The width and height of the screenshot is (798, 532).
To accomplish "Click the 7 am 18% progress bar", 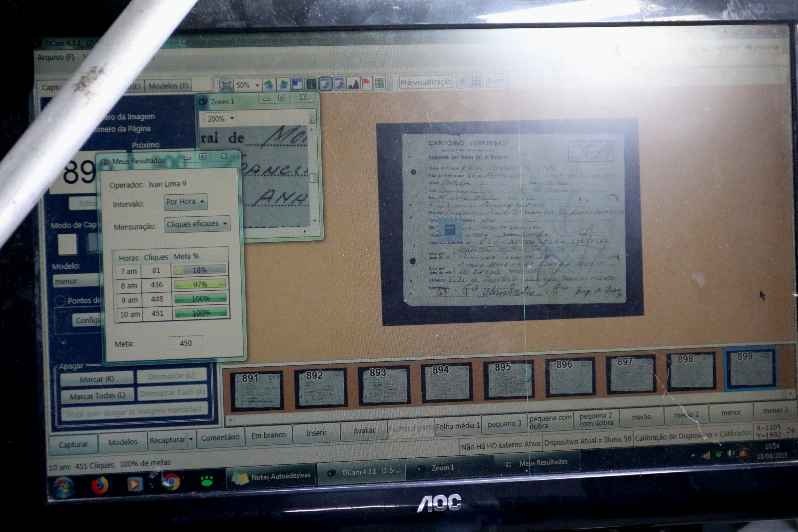I will (x=200, y=270).
